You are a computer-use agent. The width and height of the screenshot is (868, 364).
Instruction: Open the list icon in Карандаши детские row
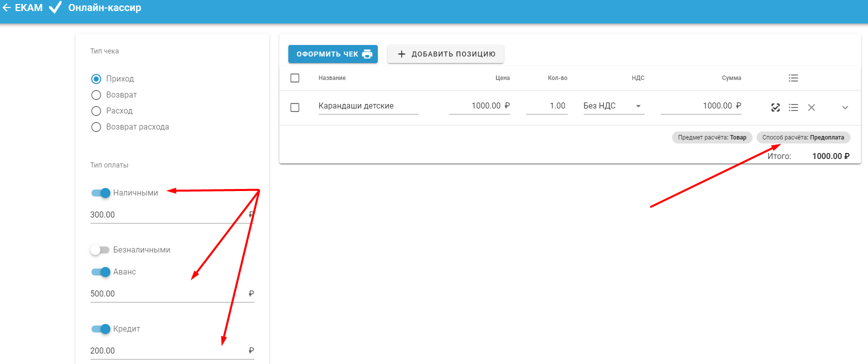click(x=793, y=107)
